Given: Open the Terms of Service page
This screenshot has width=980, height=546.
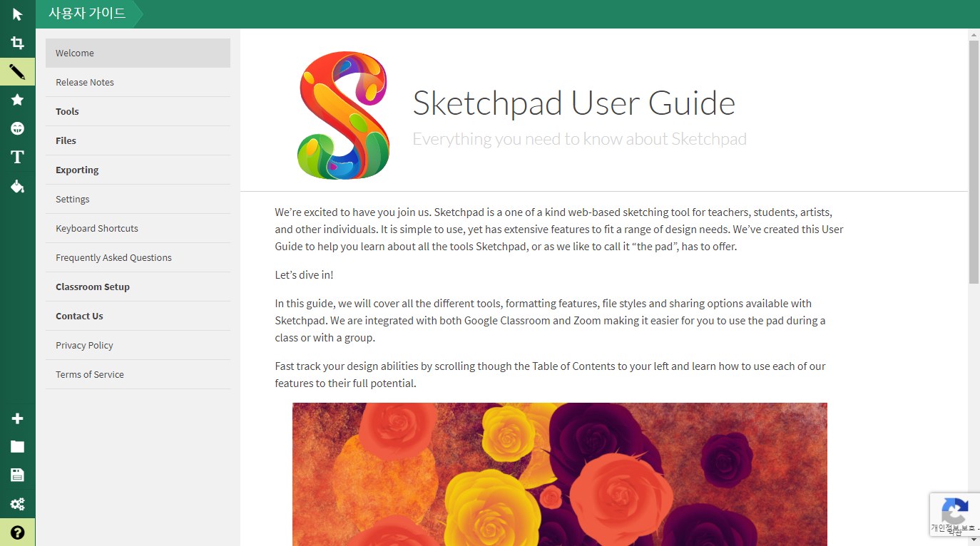Looking at the screenshot, I should point(138,374).
